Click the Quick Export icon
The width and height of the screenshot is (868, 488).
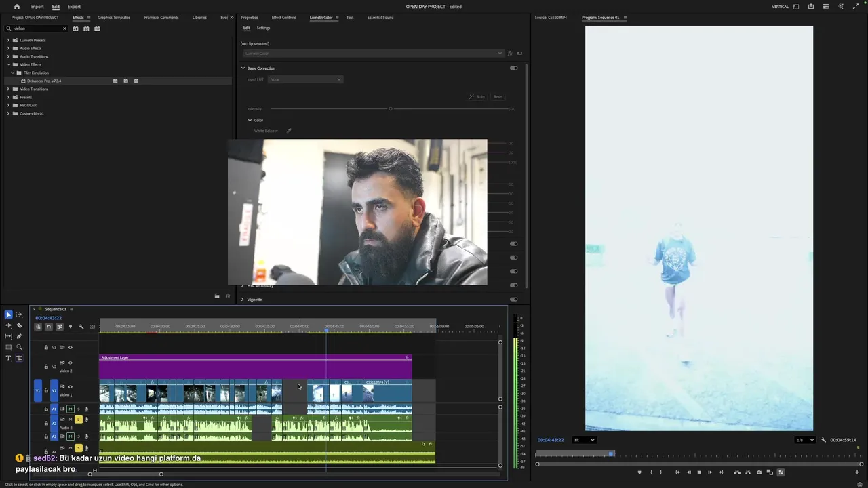click(811, 7)
